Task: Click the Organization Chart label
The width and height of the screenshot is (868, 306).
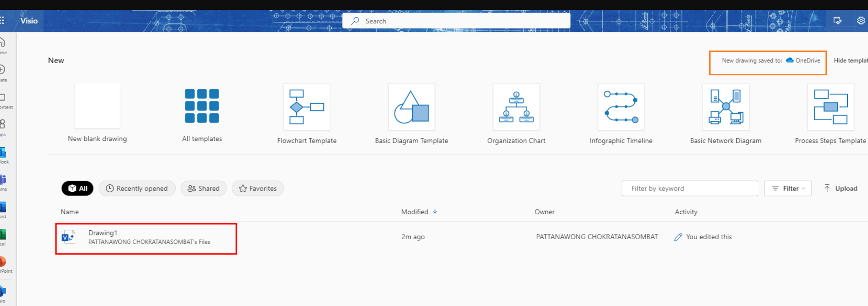Action: tap(516, 141)
